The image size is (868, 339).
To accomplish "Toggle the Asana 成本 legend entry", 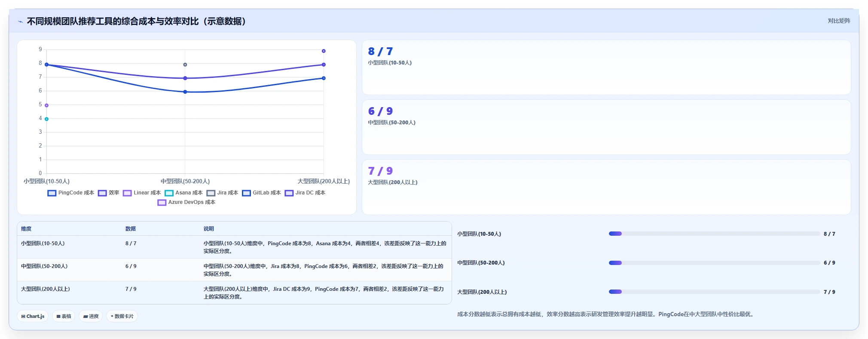I will coord(183,193).
